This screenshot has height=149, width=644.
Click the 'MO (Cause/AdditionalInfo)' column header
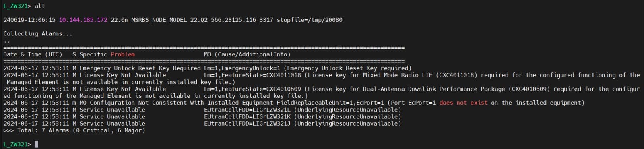point(247,54)
